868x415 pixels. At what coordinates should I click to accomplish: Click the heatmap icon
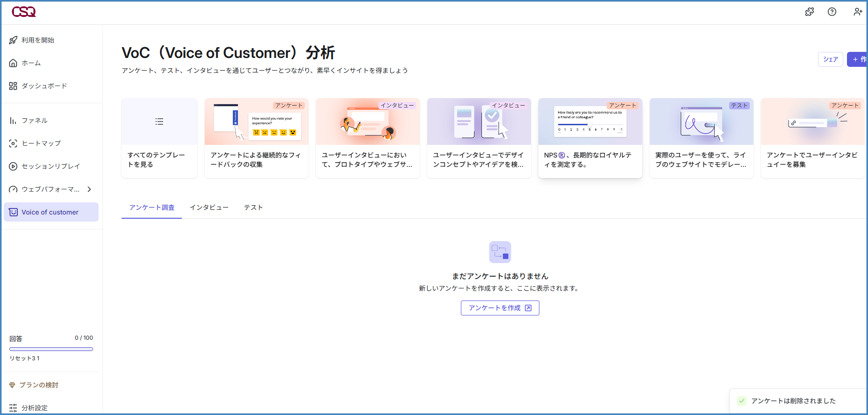click(13, 143)
